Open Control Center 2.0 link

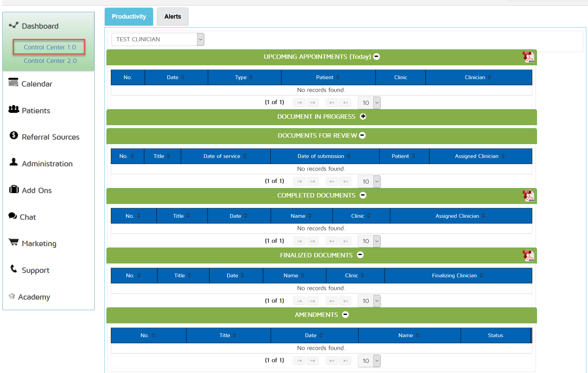coord(50,61)
